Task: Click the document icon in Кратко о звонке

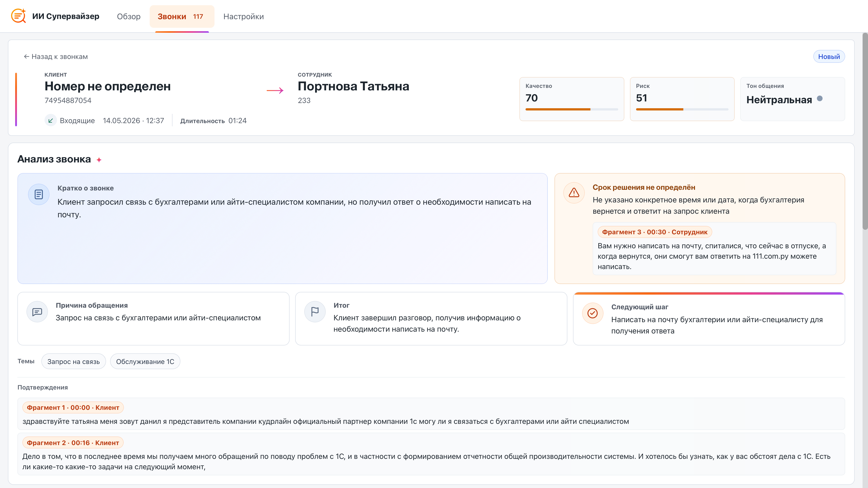Action: coord(39,194)
